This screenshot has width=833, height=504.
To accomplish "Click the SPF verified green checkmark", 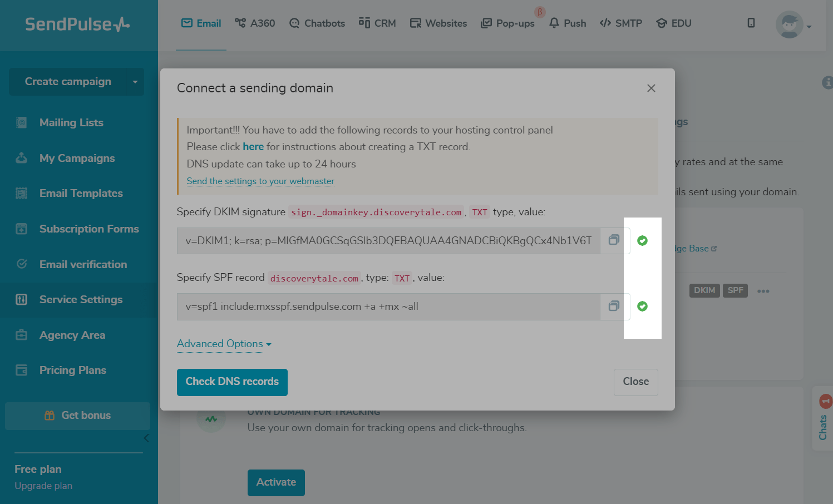I will 642,306.
